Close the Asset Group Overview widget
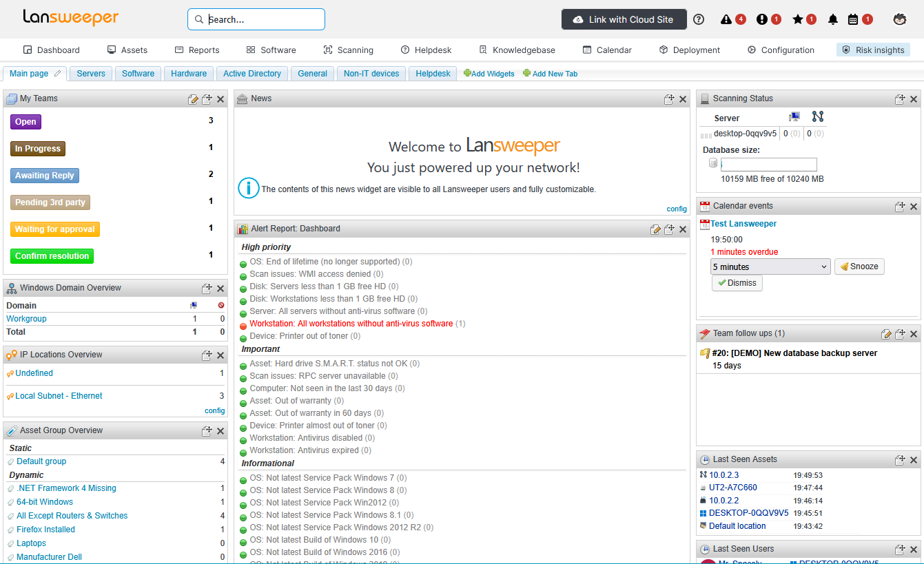The height and width of the screenshot is (564, 924). tap(220, 431)
